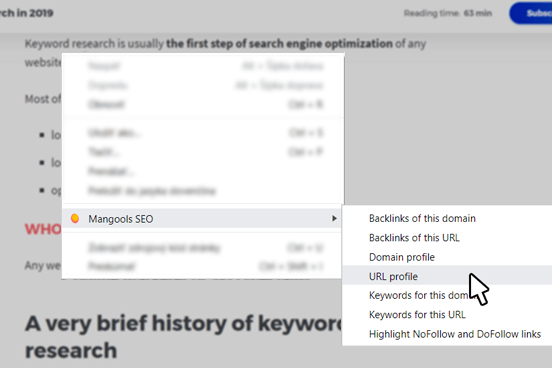
Task: Click the blurred Ctrl + R menu entry
Action: (203, 105)
